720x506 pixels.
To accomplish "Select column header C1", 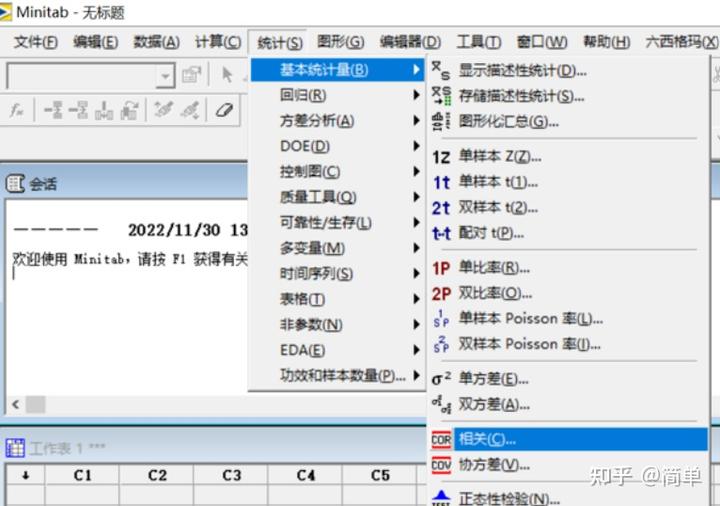I will pyautogui.click(x=82, y=475).
